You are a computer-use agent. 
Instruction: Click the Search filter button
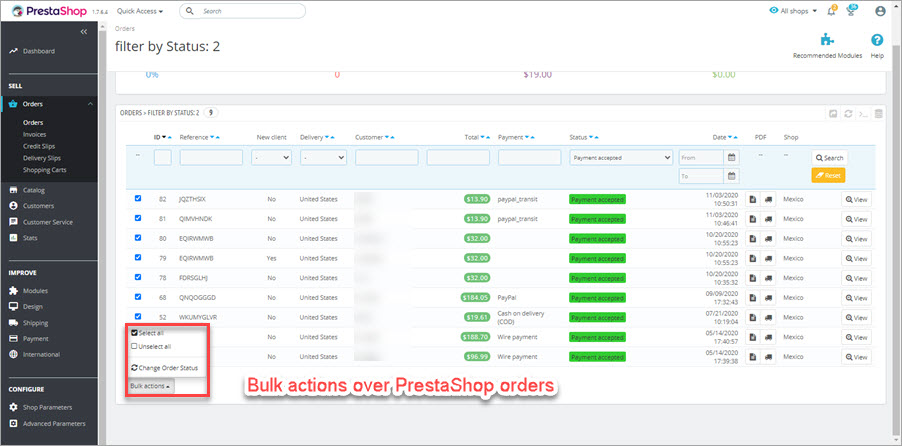pyautogui.click(x=829, y=157)
